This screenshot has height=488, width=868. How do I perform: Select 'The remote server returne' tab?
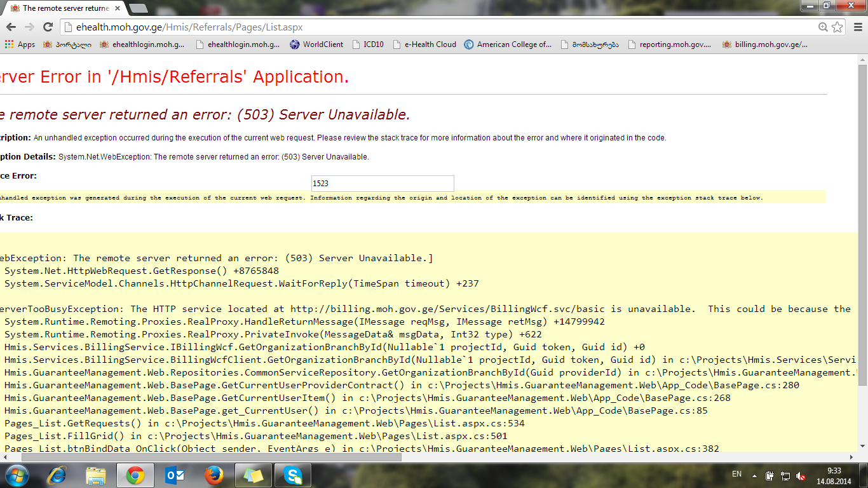coord(64,8)
